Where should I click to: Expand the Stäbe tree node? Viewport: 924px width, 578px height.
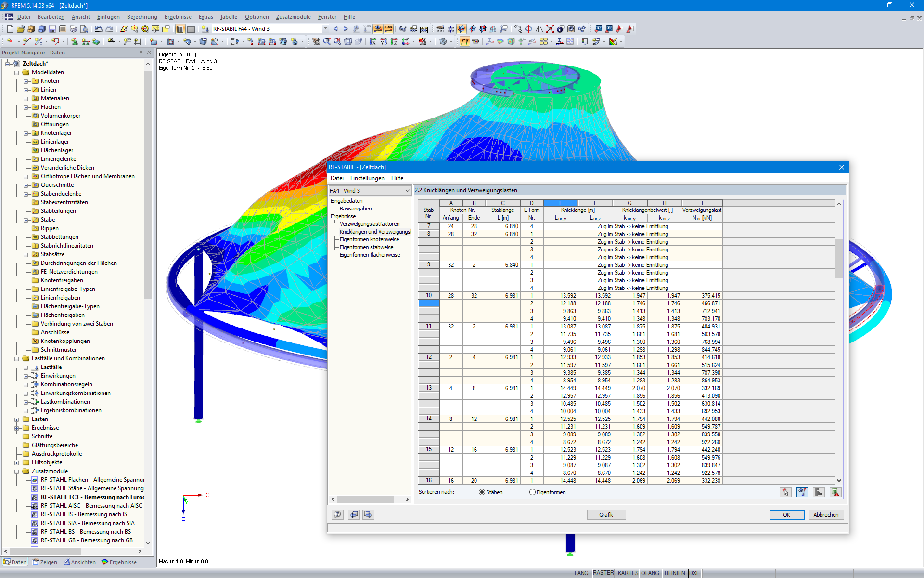click(26, 220)
